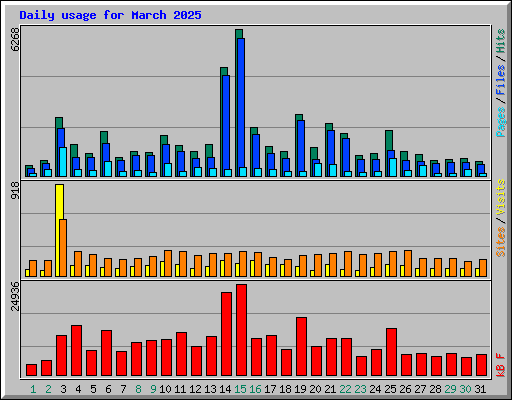The width and height of the screenshot is (512, 400).
Task: Click day 21 on the x-axis
Action: click(x=330, y=389)
